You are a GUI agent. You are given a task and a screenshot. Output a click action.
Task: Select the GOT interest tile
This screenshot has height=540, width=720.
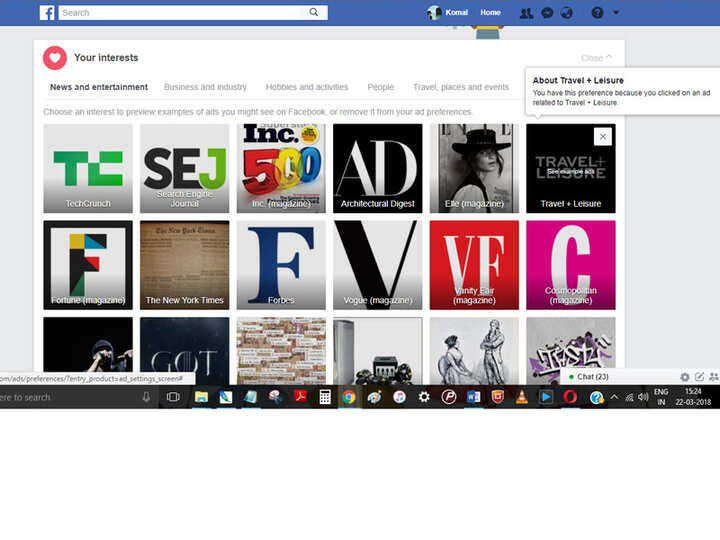pyautogui.click(x=185, y=350)
